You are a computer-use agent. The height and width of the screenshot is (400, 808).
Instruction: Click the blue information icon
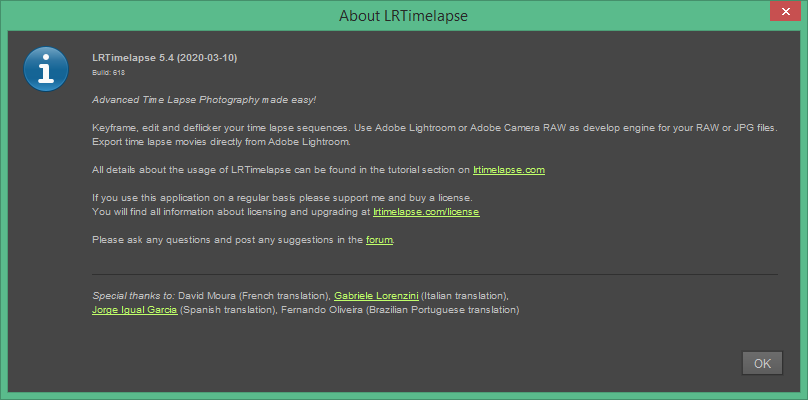click(x=46, y=69)
